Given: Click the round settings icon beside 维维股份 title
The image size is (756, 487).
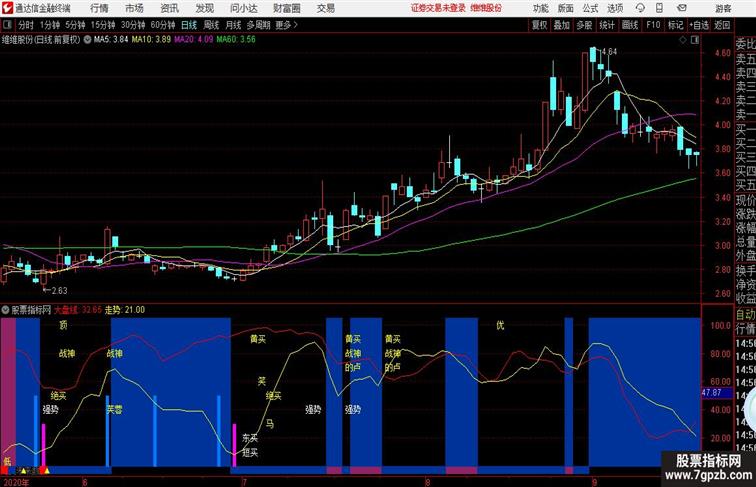Looking at the screenshot, I should [87, 40].
